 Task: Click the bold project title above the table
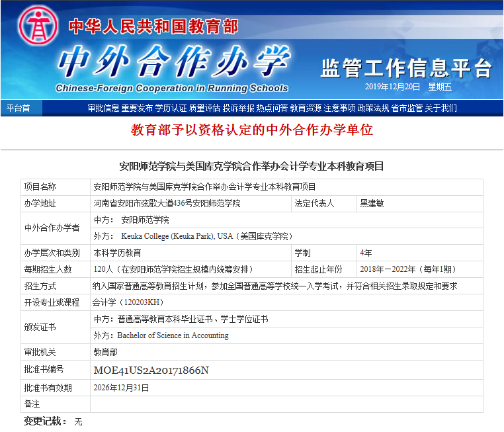(251, 166)
